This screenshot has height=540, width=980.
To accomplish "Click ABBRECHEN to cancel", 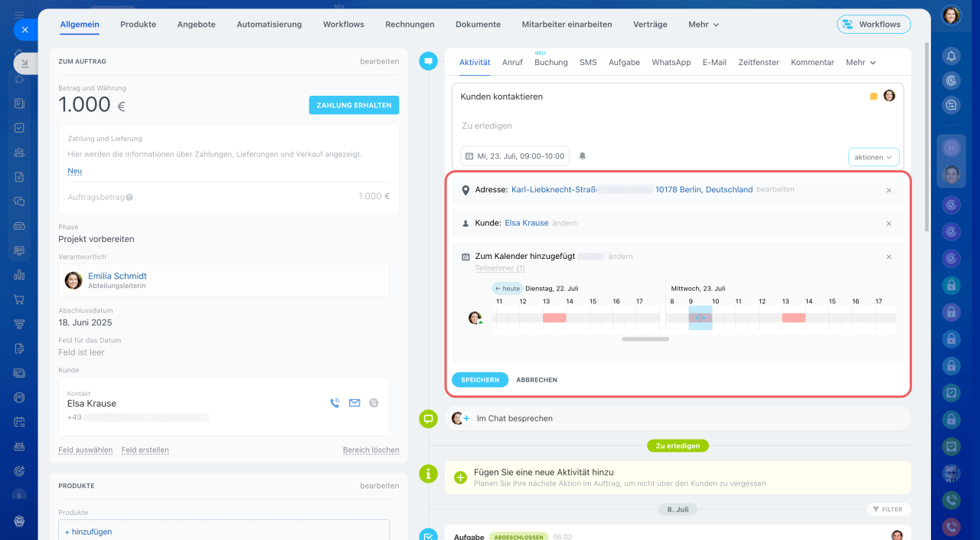I will point(537,380).
